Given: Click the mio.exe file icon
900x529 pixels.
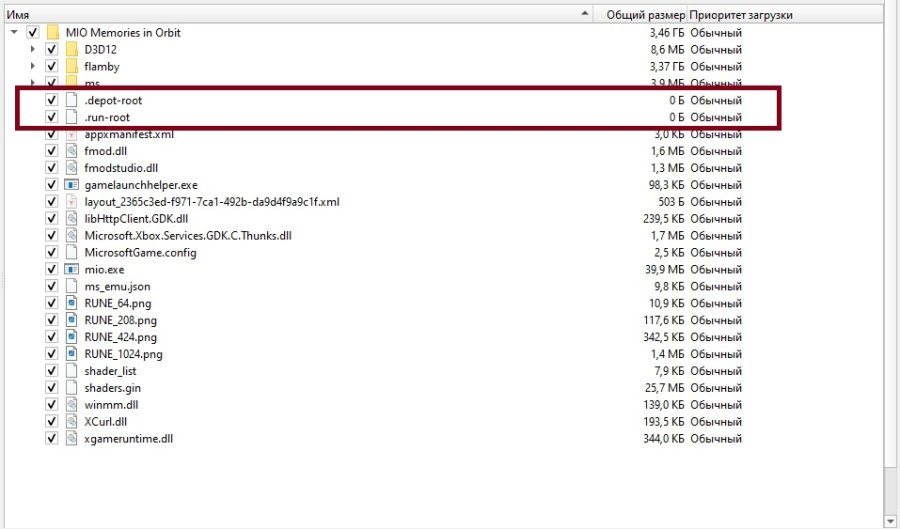Looking at the screenshot, I should point(71,269).
